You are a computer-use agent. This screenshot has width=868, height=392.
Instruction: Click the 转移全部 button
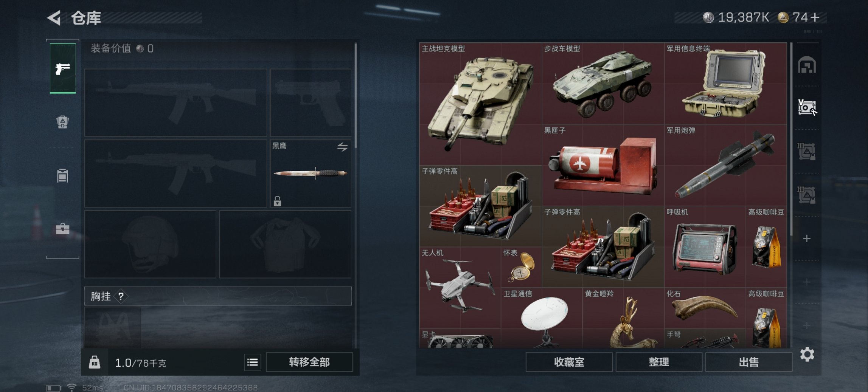tap(309, 362)
